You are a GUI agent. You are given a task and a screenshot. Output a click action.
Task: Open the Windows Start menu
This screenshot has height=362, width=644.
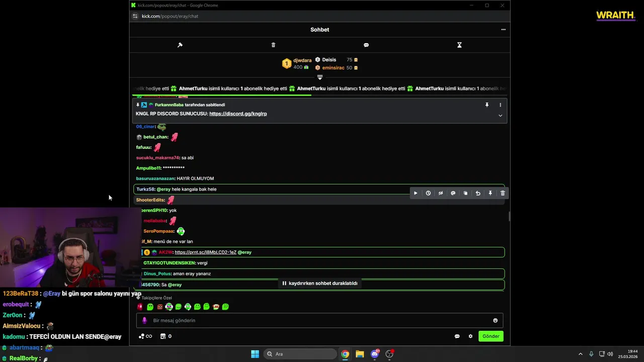point(255,354)
